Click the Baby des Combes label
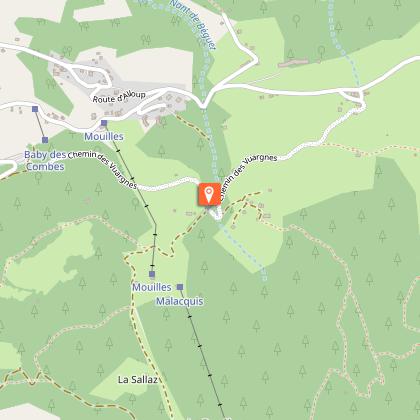 (x=45, y=160)
